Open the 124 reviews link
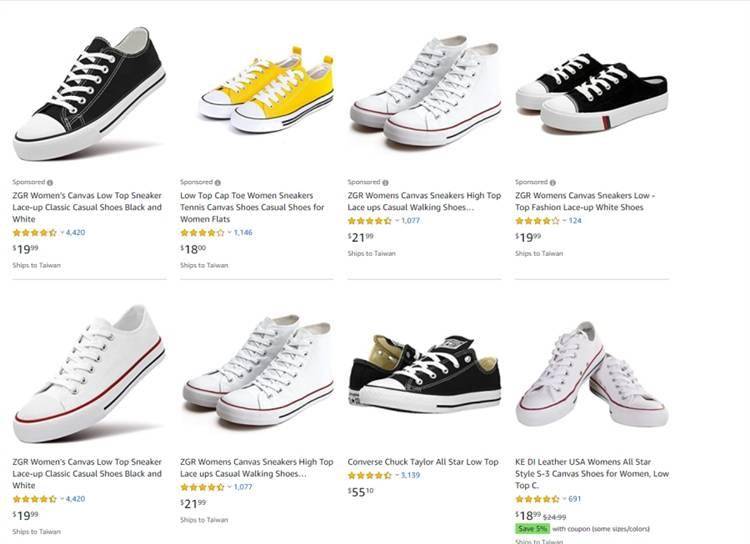The image size is (750, 544). click(x=575, y=221)
